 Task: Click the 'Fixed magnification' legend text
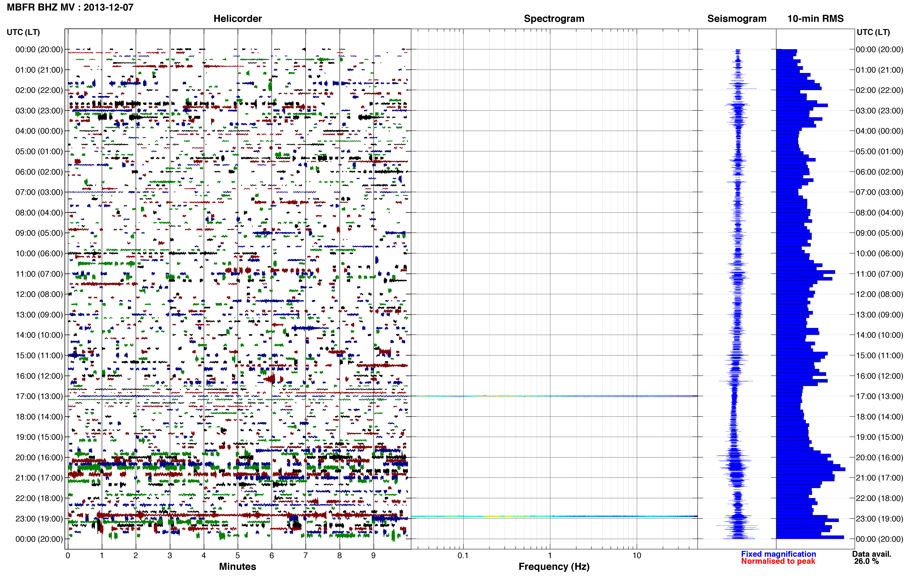778,554
